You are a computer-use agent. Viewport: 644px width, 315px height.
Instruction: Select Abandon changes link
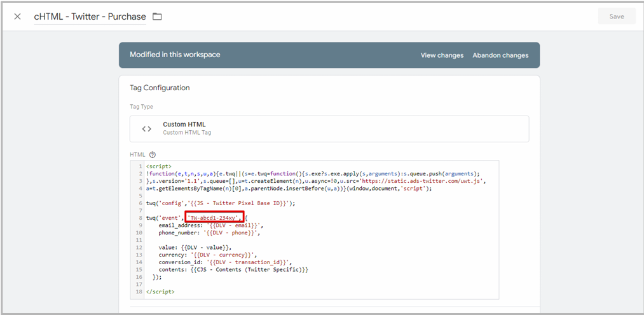click(500, 55)
